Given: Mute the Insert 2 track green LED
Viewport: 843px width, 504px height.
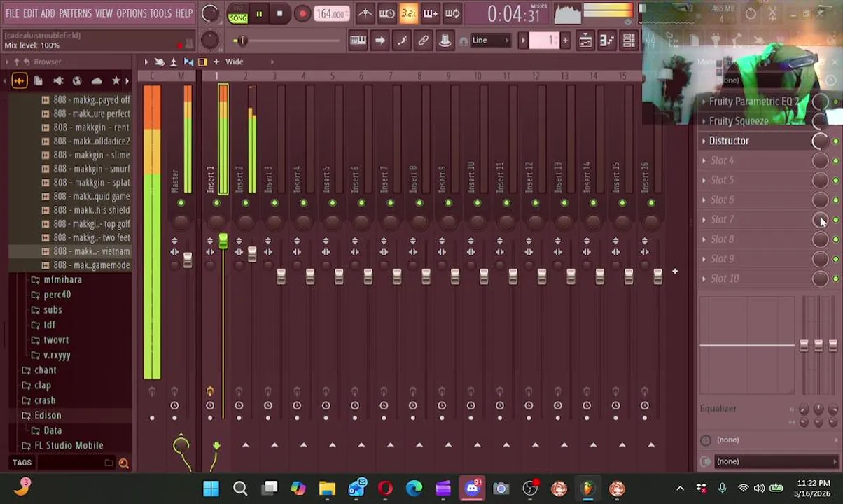Looking at the screenshot, I should [x=245, y=203].
